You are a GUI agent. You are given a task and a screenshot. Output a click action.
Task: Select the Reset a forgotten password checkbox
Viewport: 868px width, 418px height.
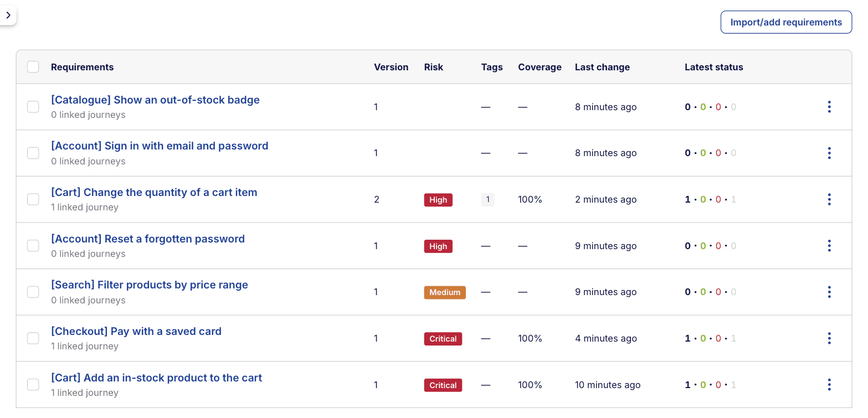coord(33,246)
